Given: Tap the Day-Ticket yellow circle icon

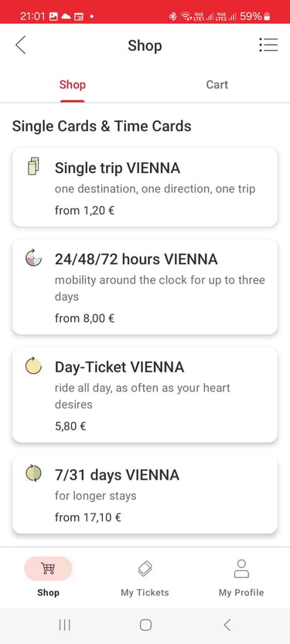Looking at the screenshot, I should (x=33, y=365).
